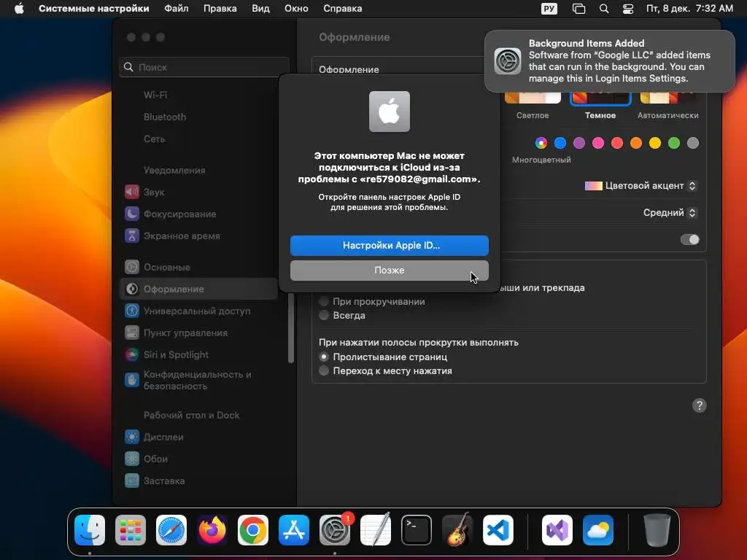Click the help question mark button

[x=699, y=405]
